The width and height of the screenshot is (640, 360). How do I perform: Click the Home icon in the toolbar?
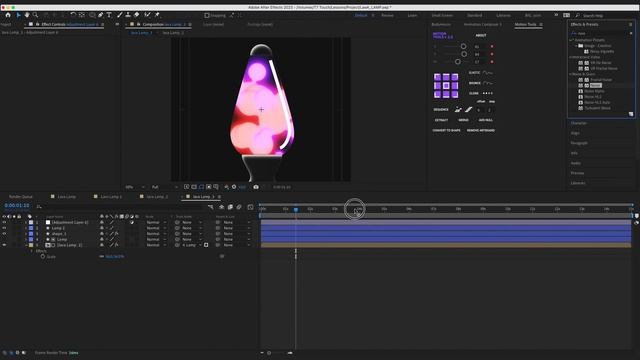(8, 15)
